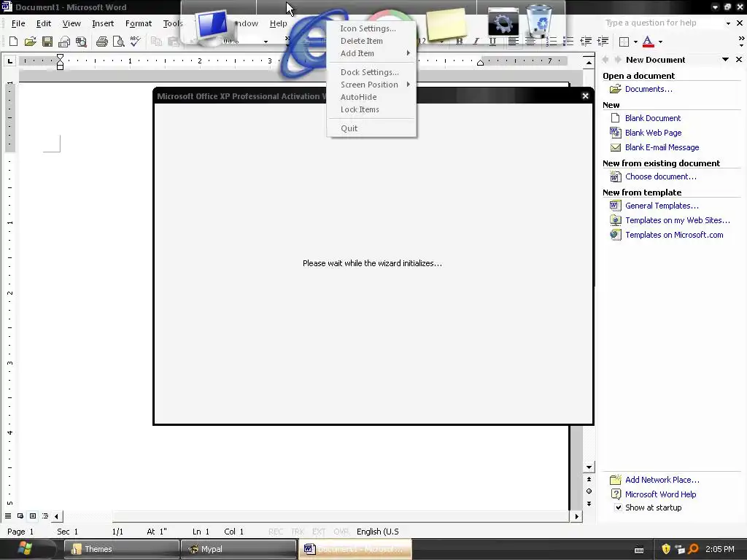747x560 pixels.
Task: Click the E-mail envelope toolbar icon
Action: pos(64,42)
